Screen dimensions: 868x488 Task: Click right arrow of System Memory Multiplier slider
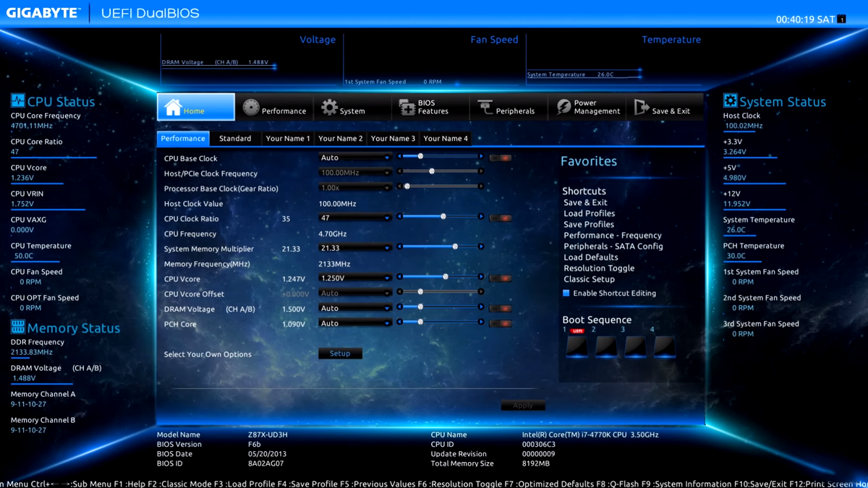click(481, 247)
